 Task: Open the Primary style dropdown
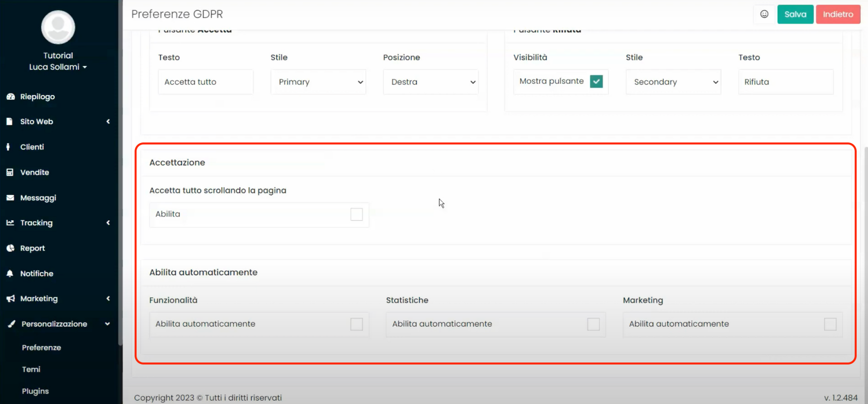[318, 82]
